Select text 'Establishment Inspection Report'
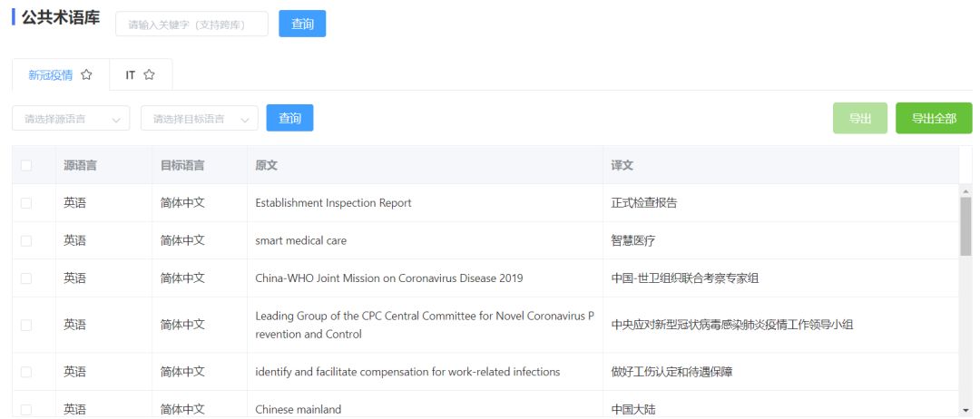Screen dimensions: 980x419 coord(333,203)
